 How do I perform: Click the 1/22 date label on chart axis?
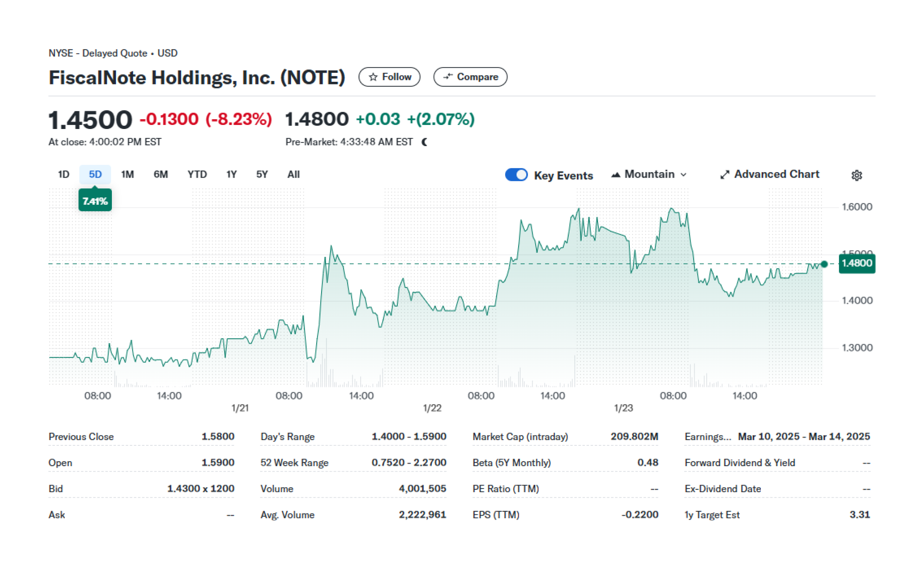(432, 408)
